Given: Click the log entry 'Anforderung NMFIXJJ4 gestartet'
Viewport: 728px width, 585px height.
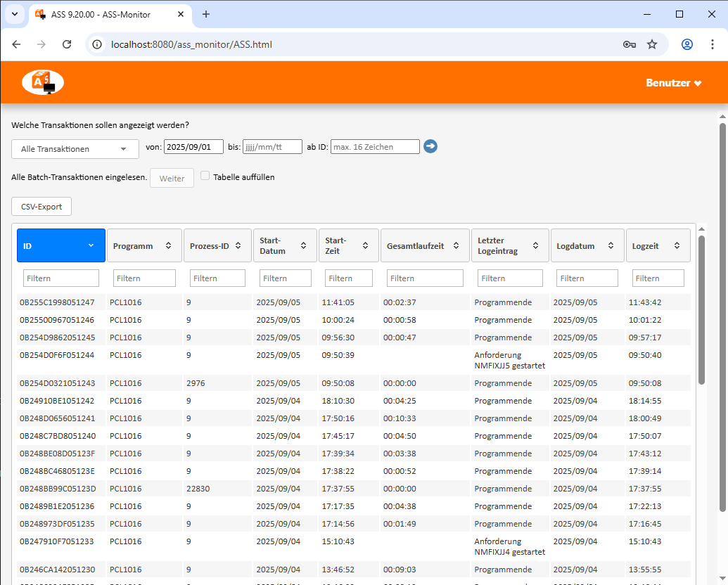Looking at the screenshot, I should pyautogui.click(x=510, y=546).
